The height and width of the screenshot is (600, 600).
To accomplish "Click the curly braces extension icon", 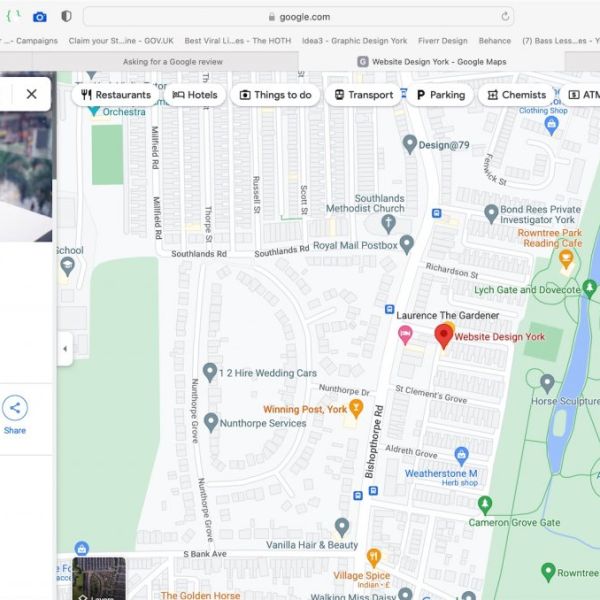I will coord(13,16).
